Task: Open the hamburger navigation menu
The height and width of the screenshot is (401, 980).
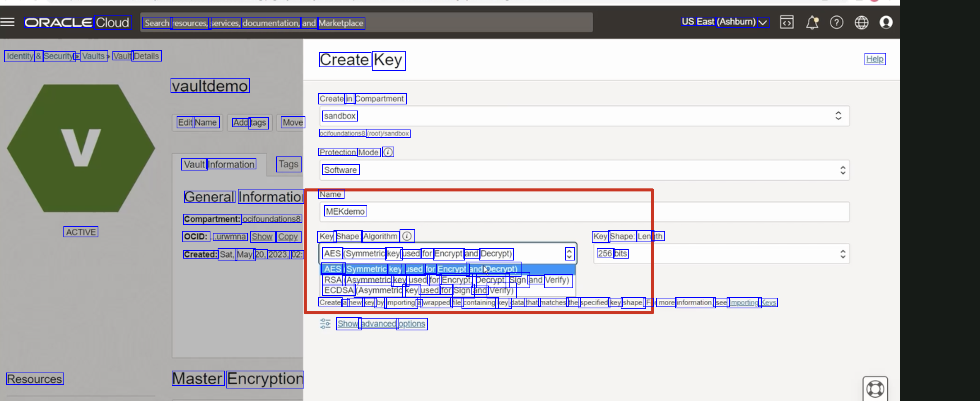Action: coord(8,22)
